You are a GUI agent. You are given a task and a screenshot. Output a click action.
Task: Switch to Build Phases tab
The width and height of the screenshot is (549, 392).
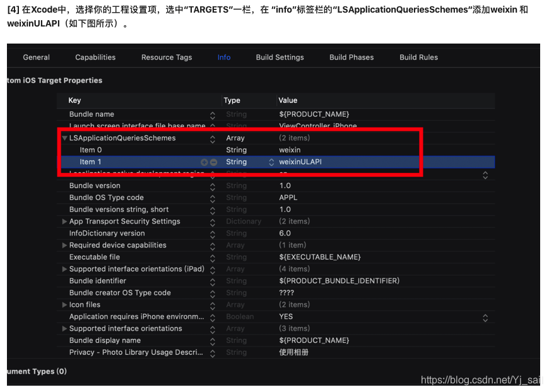pyautogui.click(x=351, y=57)
